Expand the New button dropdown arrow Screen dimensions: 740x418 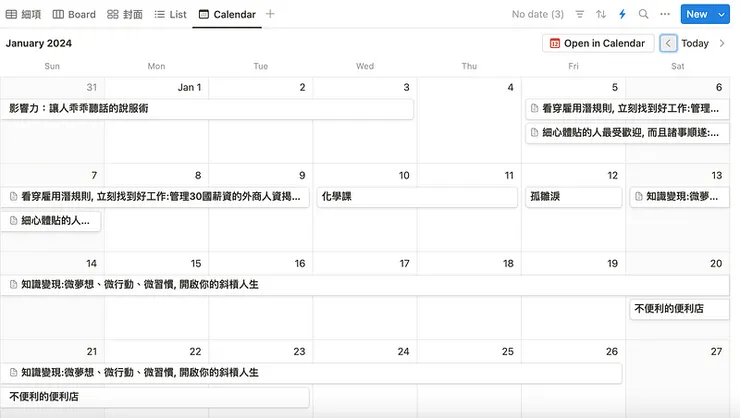point(722,14)
